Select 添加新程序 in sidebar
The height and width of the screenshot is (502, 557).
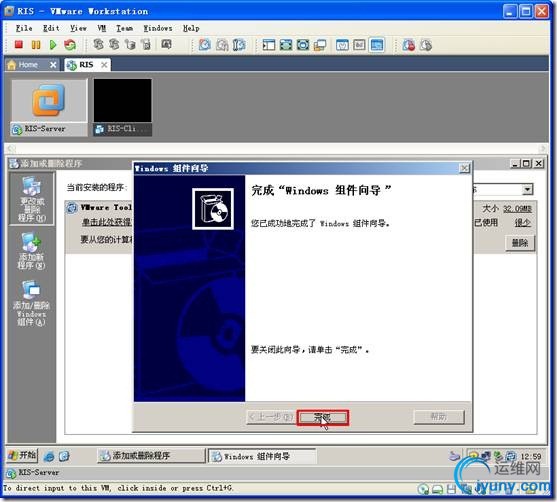(x=32, y=251)
